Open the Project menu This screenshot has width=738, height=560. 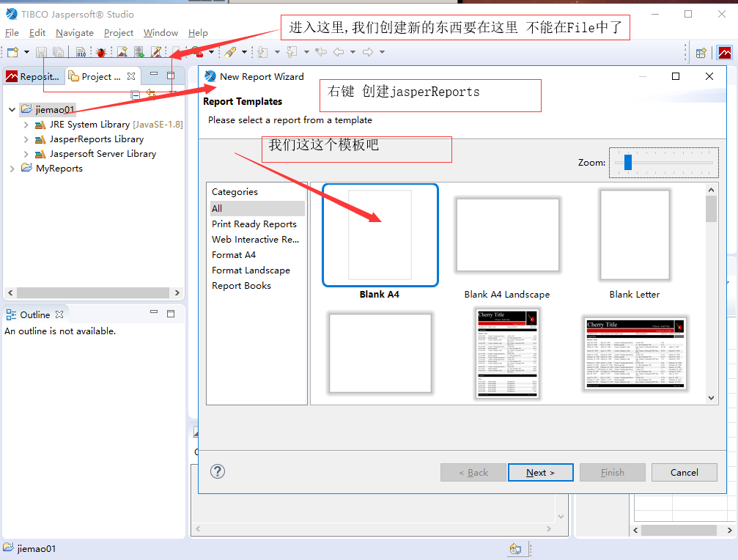point(119,33)
